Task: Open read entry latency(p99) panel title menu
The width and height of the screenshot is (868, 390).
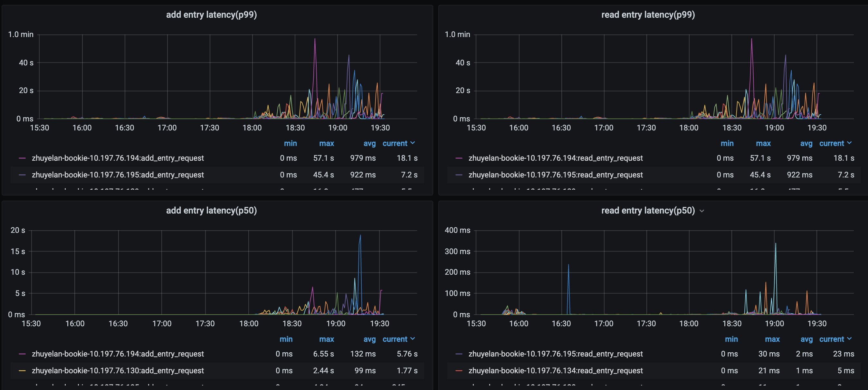Action: pos(648,15)
